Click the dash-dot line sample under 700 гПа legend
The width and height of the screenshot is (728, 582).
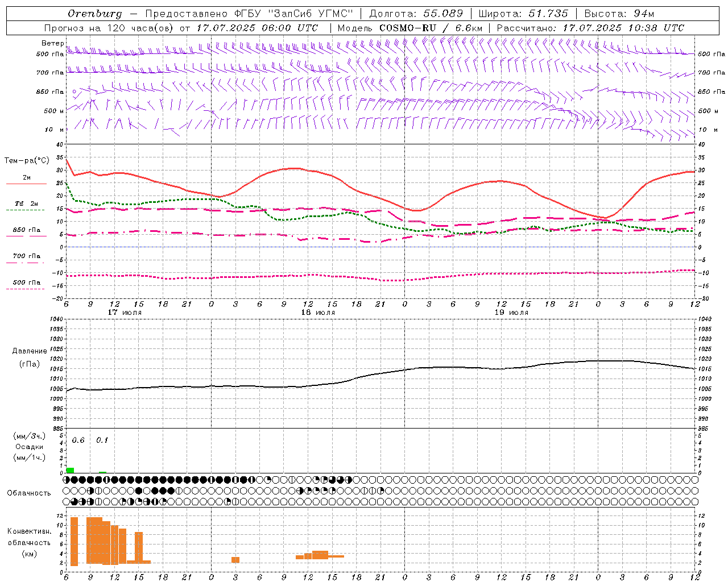click(26, 263)
